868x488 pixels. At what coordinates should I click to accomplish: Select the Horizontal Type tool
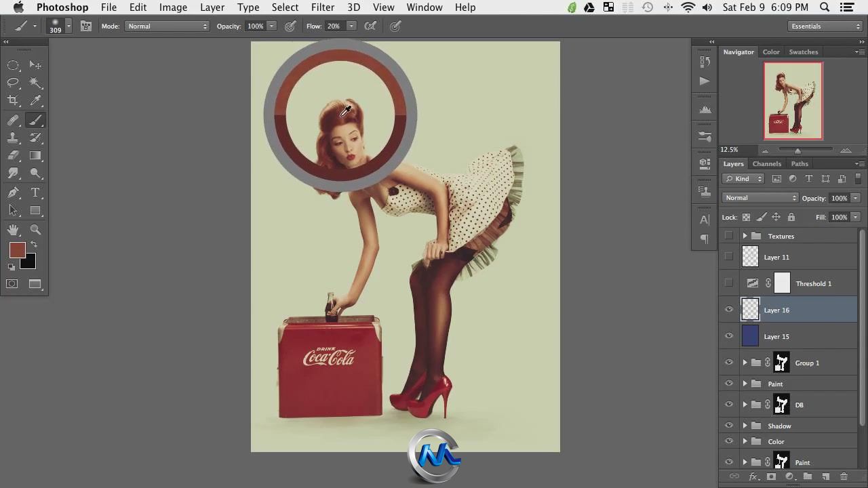click(x=35, y=192)
